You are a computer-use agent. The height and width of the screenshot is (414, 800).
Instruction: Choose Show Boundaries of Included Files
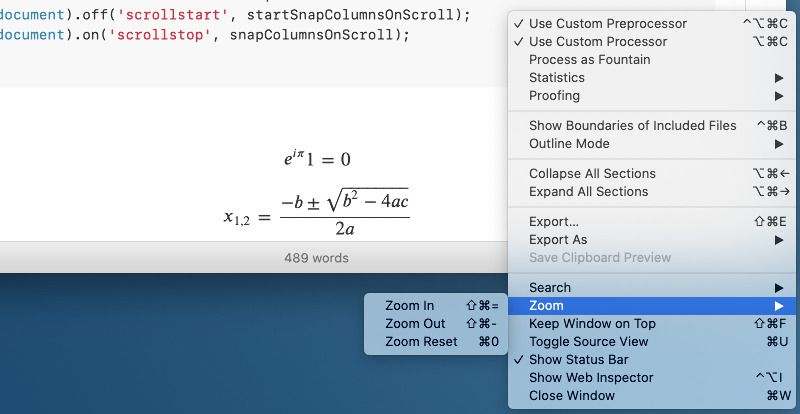tap(652, 126)
